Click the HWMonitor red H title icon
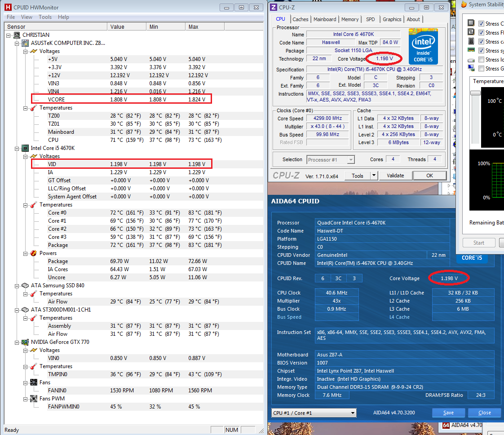This screenshot has height=435, width=504. pyautogui.click(x=8, y=7)
